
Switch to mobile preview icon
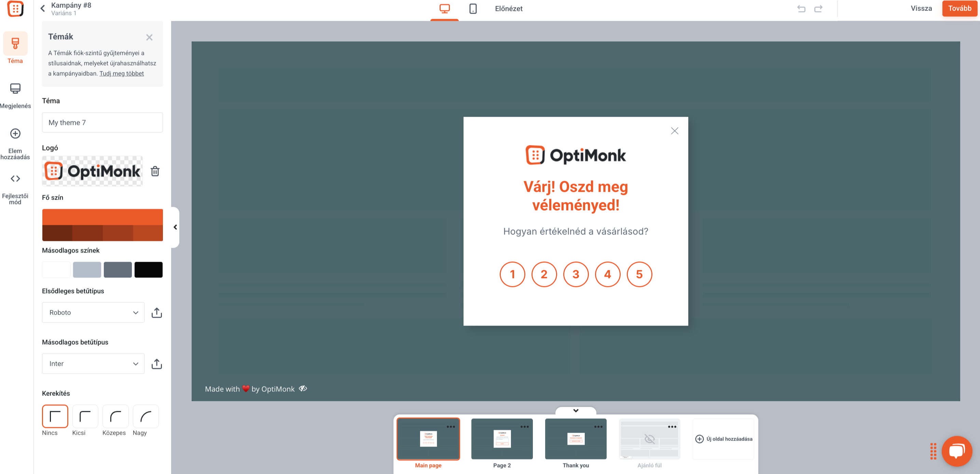coord(473,9)
